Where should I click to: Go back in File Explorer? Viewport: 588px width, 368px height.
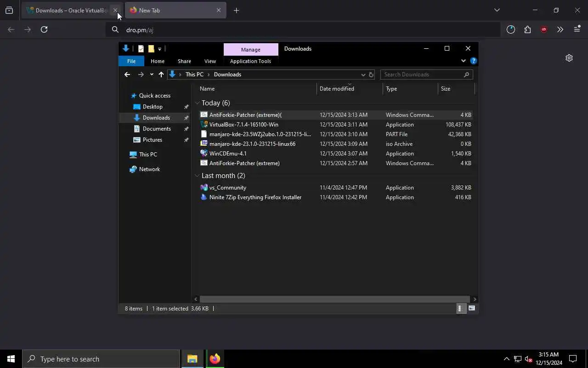127,75
